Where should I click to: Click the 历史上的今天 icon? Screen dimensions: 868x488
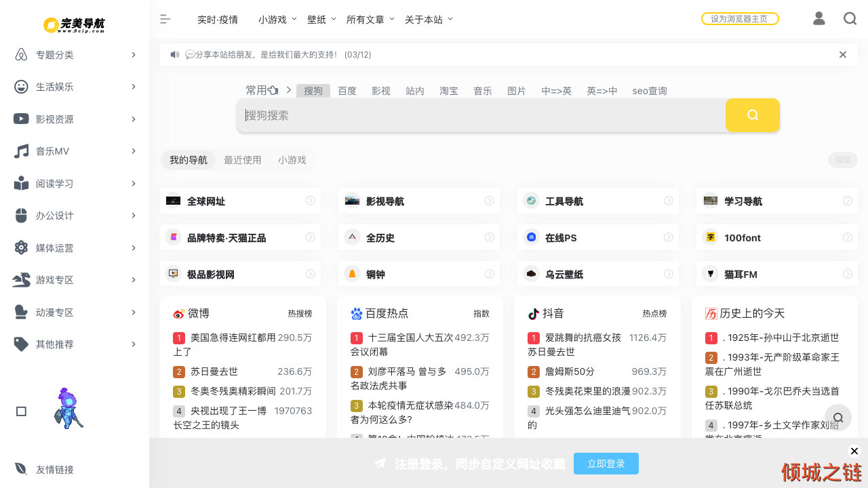click(711, 314)
